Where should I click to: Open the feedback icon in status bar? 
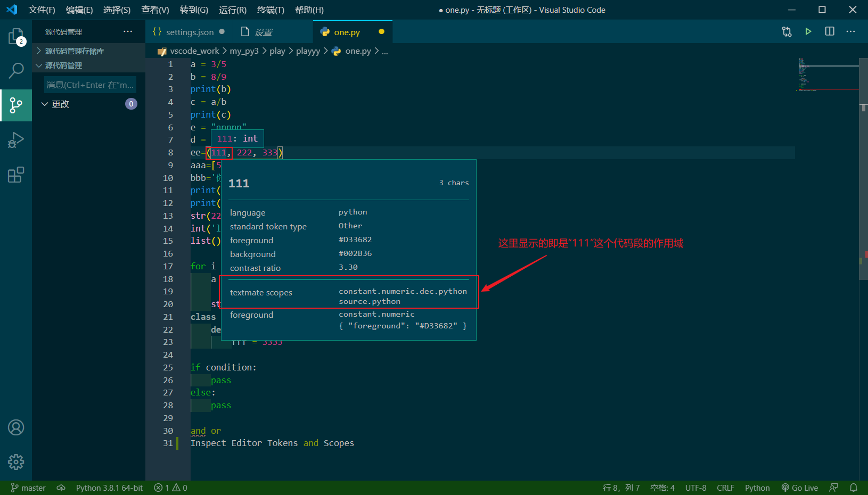click(x=834, y=488)
